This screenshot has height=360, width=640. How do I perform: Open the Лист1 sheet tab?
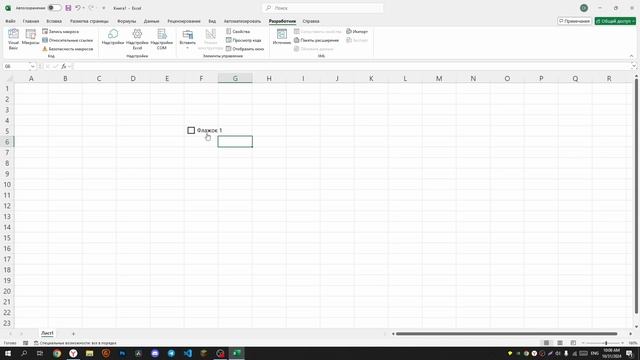pyautogui.click(x=47, y=333)
